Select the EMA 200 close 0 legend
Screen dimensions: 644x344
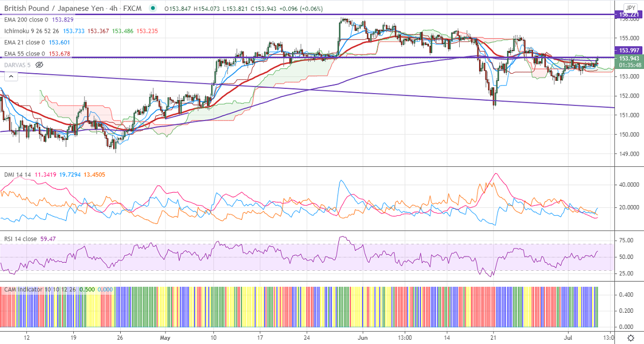coord(26,19)
